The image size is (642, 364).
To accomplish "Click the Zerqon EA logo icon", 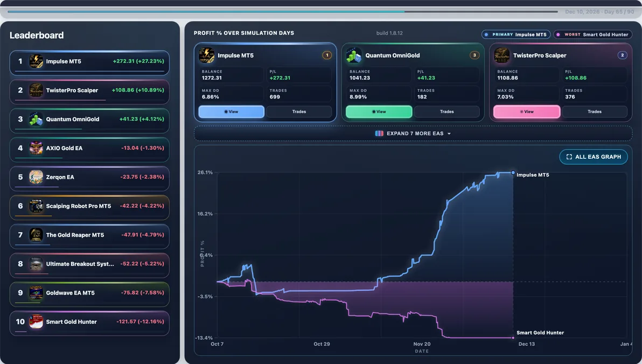I will pos(36,177).
